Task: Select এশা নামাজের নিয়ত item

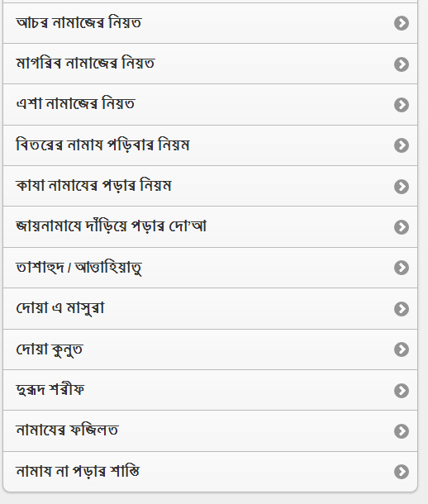Action: click(x=210, y=104)
